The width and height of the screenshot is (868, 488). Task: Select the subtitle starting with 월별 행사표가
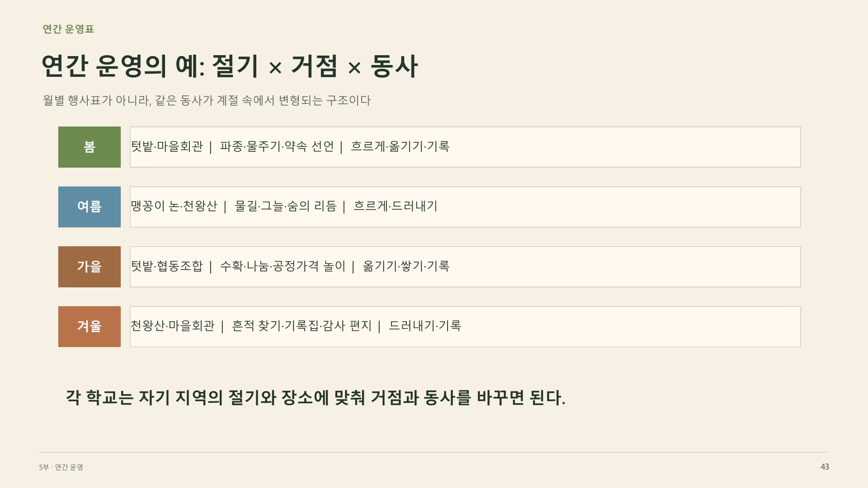pyautogui.click(x=207, y=100)
